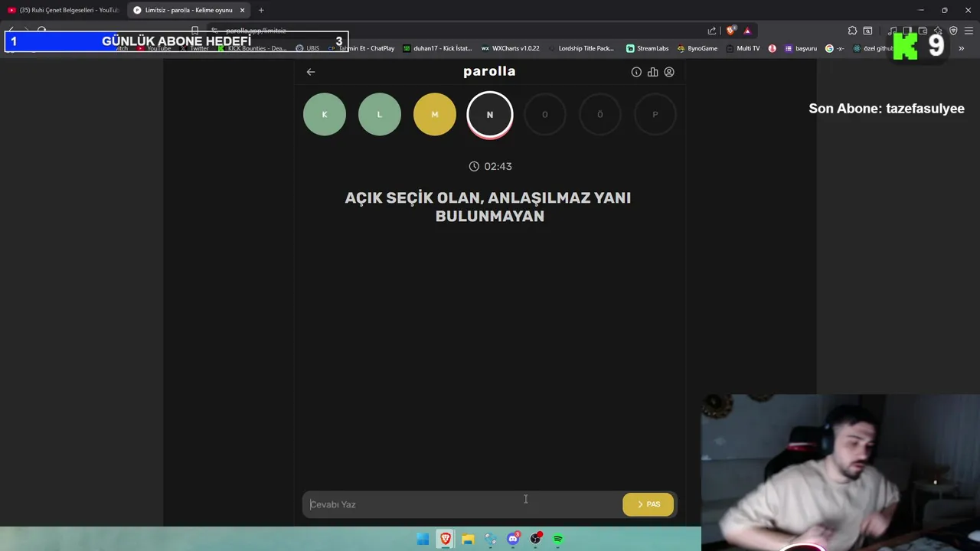Open File Explorer from the taskbar
This screenshot has height=551, width=980.
[468, 540]
